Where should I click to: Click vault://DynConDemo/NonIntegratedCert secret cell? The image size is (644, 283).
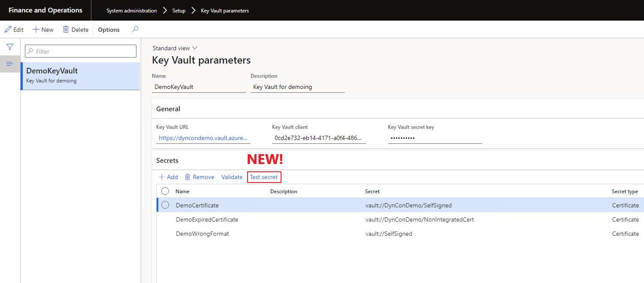pyautogui.click(x=420, y=219)
